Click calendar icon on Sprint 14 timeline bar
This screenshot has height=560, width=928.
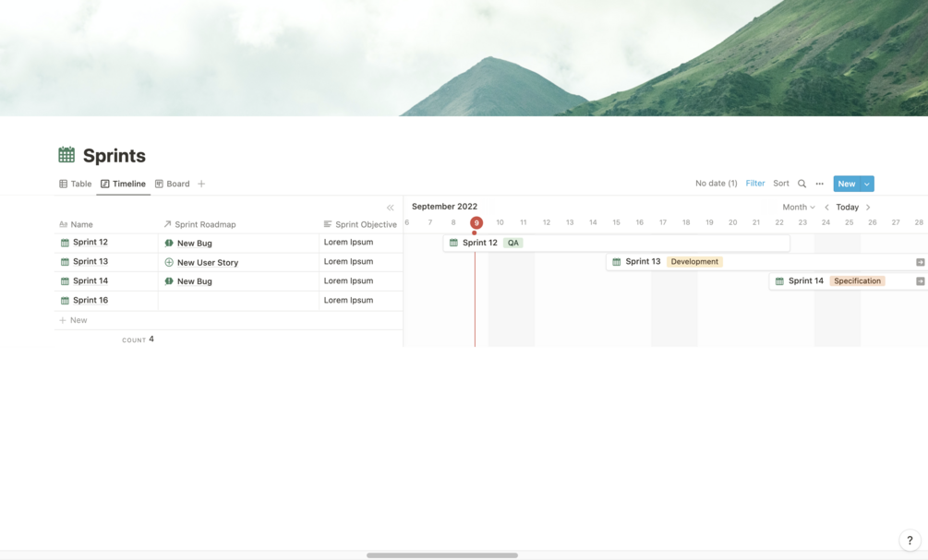(x=779, y=281)
